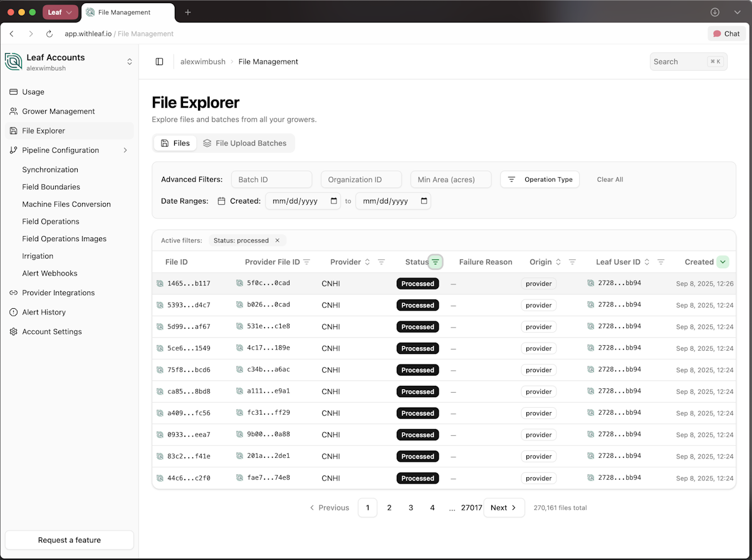This screenshot has width=752, height=560.
Task: Open the Chat panel button
Action: [726, 34]
